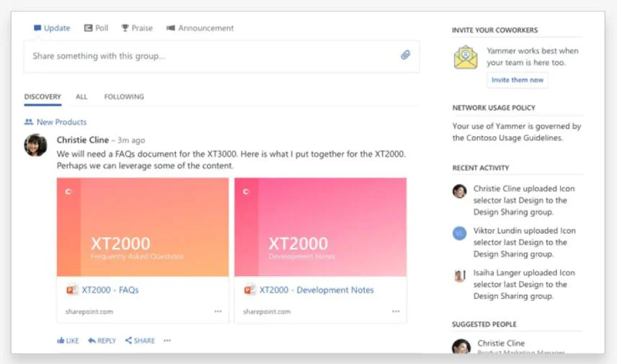Open Christie Cline's avatar on the post
The width and height of the screenshot is (617, 364).
coord(36,145)
